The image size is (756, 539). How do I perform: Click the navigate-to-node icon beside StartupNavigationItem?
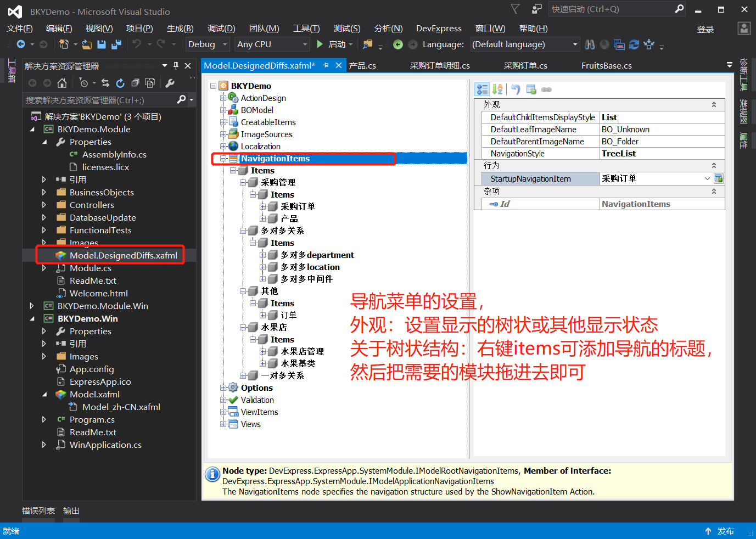pos(718,178)
